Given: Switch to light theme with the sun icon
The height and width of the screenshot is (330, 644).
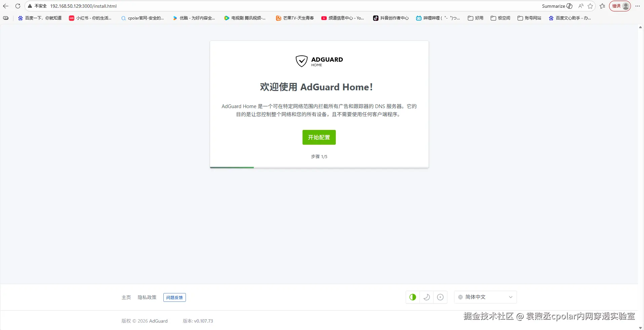Looking at the screenshot, I should pos(440,297).
